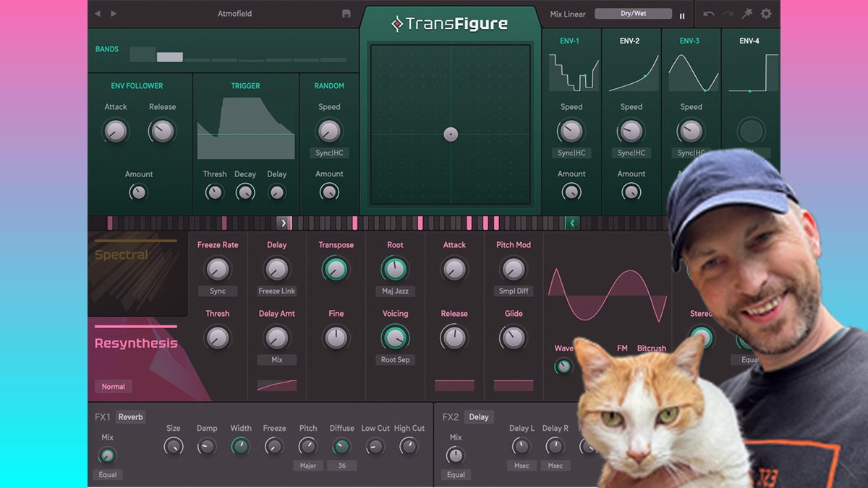Click the undo arrow icon
Viewport: 868px width, 488px height.
click(709, 14)
